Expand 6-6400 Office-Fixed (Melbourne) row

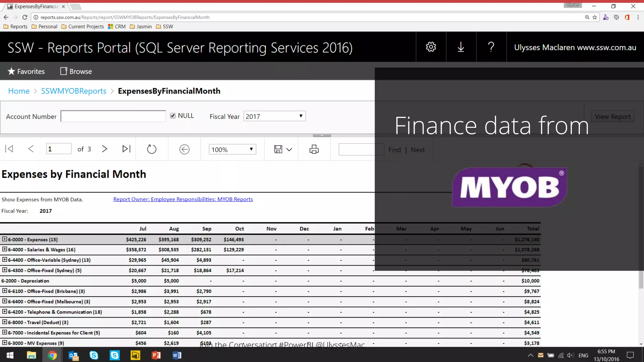(x=4, y=301)
